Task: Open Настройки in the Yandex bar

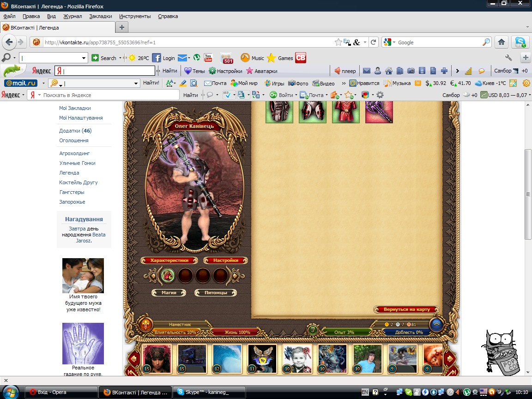Action: (x=226, y=71)
